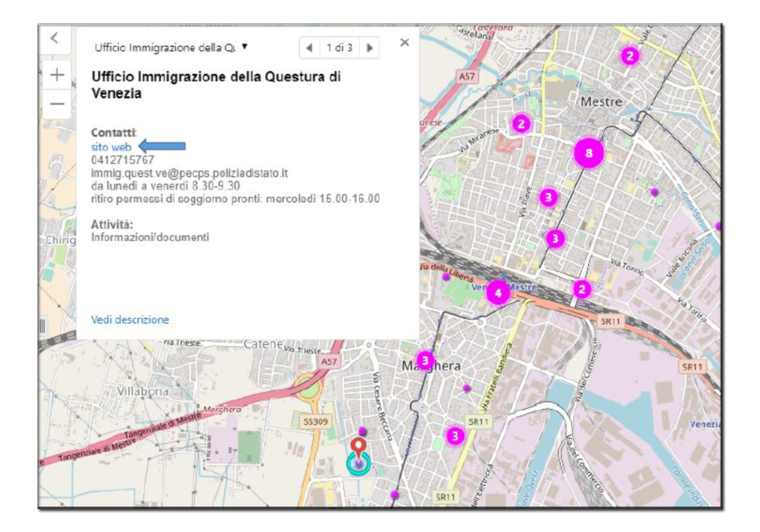
Task: Click the 'Catene' label on the map
Action: pyautogui.click(x=263, y=344)
